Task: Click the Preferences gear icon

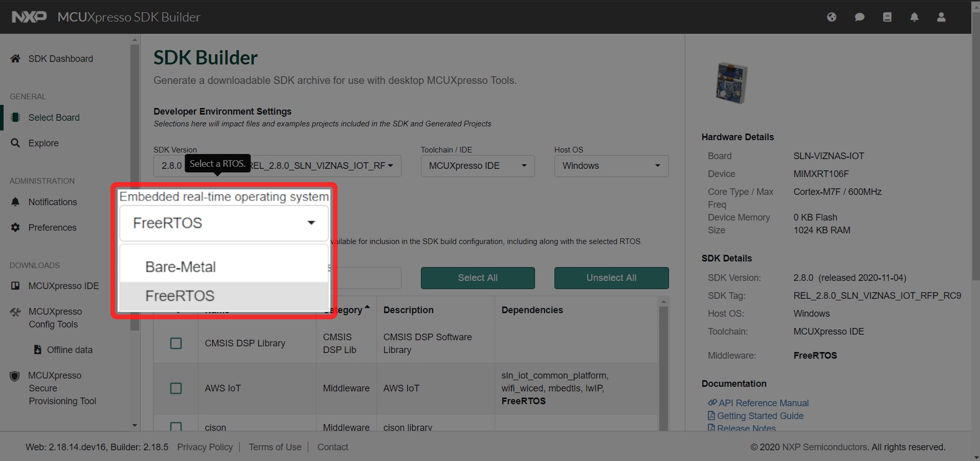Action: pyautogui.click(x=15, y=228)
